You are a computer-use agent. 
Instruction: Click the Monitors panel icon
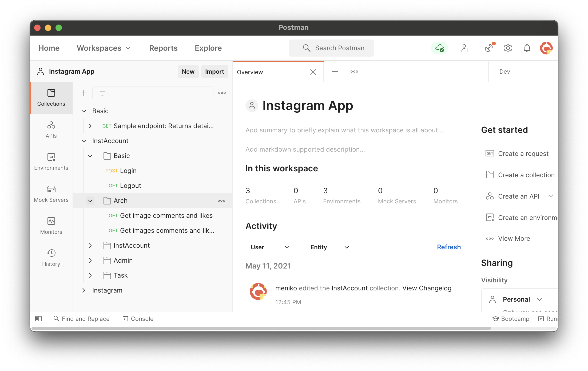coord(51,221)
